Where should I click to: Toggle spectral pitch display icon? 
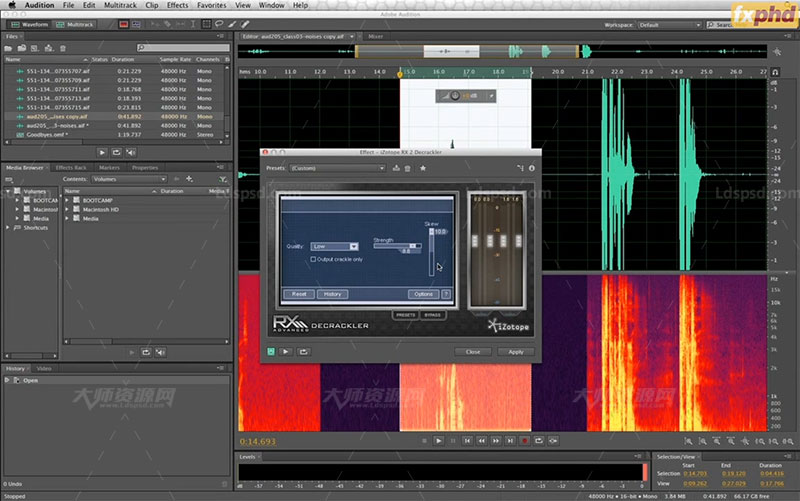click(136, 24)
